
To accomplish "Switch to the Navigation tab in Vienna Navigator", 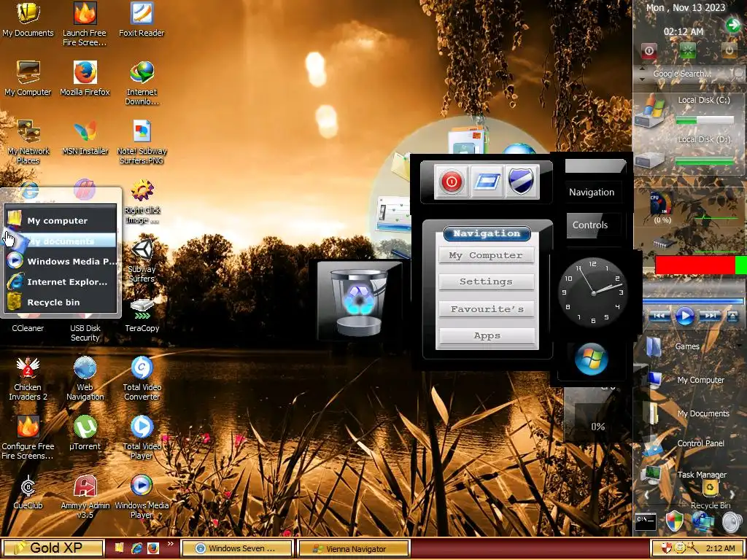I will [591, 192].
